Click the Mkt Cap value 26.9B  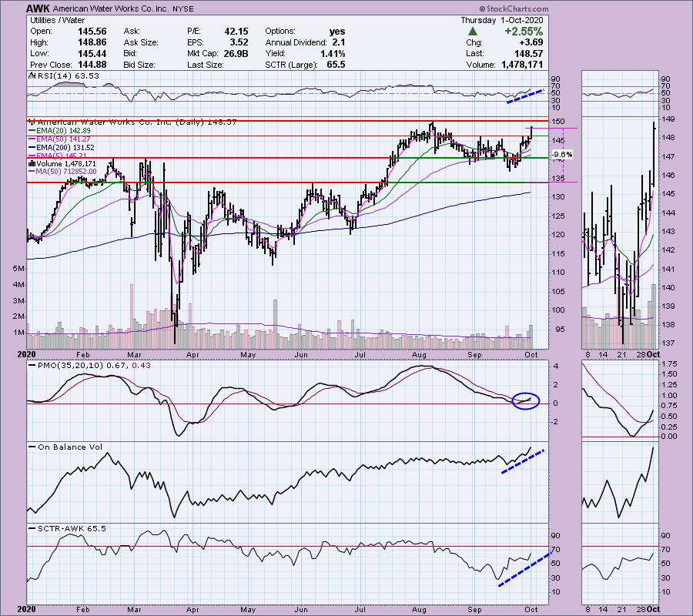[x=236, y=53]
